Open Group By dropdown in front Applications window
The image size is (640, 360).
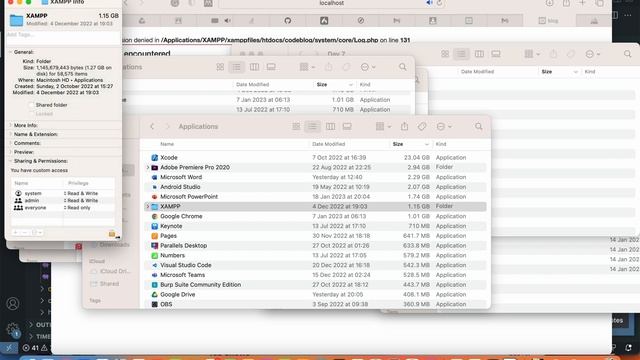point(383,127)
